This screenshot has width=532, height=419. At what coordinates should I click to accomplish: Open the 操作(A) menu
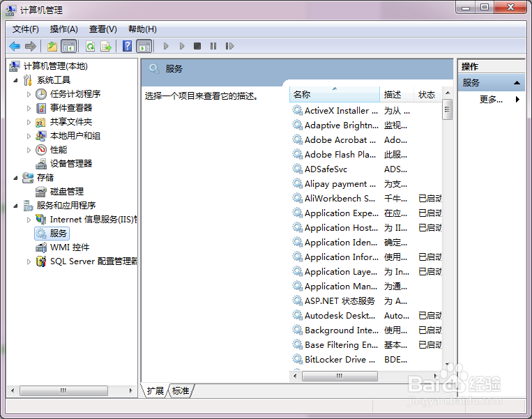click(63, 29)
